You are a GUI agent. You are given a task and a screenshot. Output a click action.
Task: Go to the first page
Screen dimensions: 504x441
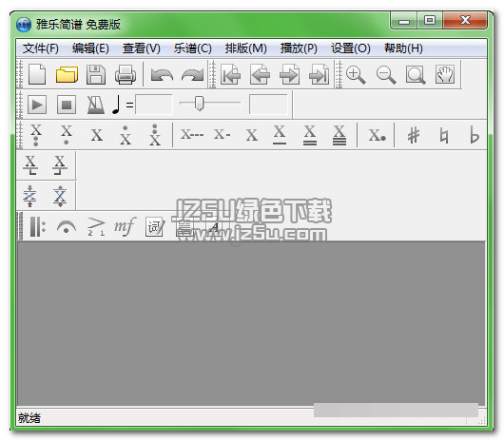(x=230, y=74)
